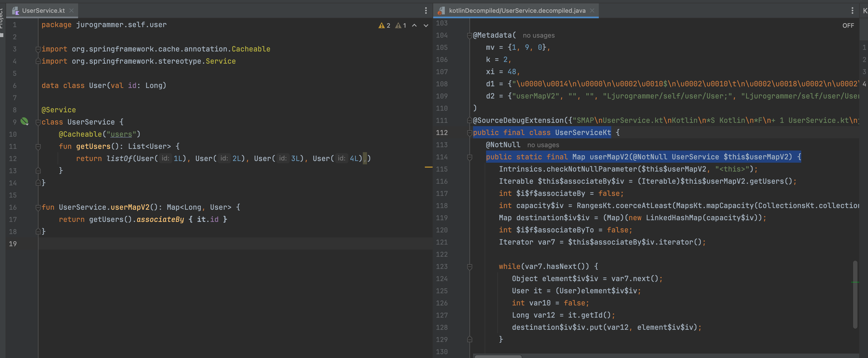This screenshot has width=868, height=358.
Task: Click 'no usages' hint next to @NotNull
Action: click(543, 145)
